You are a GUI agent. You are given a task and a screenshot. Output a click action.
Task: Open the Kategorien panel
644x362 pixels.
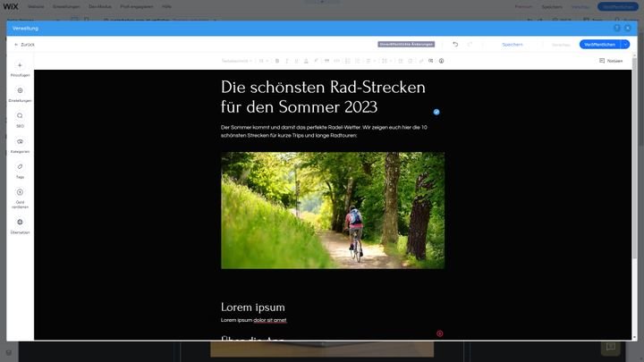[x=20, y=146]
